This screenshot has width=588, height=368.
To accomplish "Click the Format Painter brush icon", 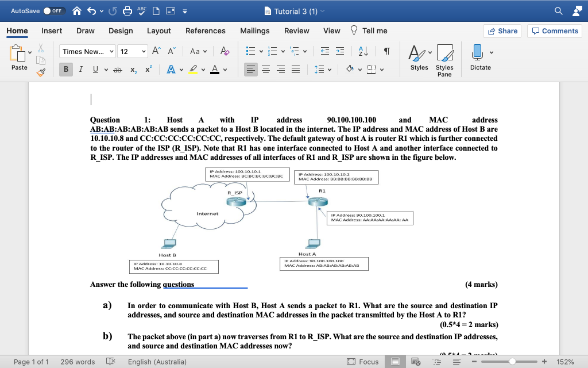I will 41,72.
